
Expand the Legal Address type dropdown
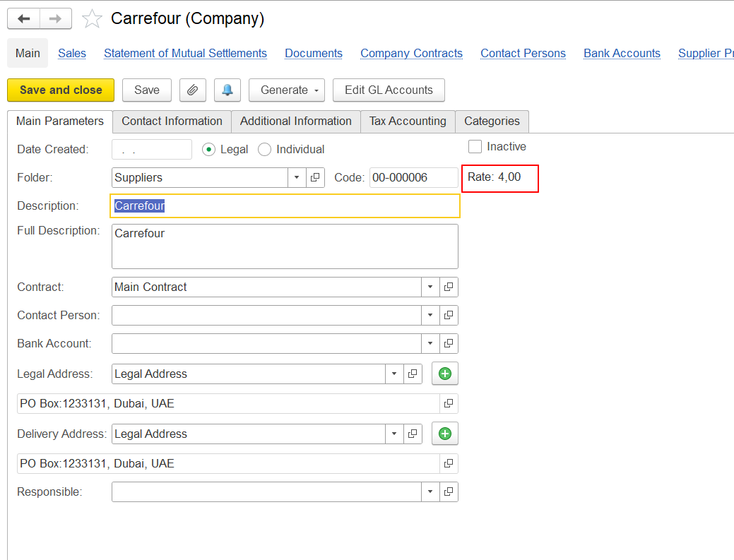(394, 374)
